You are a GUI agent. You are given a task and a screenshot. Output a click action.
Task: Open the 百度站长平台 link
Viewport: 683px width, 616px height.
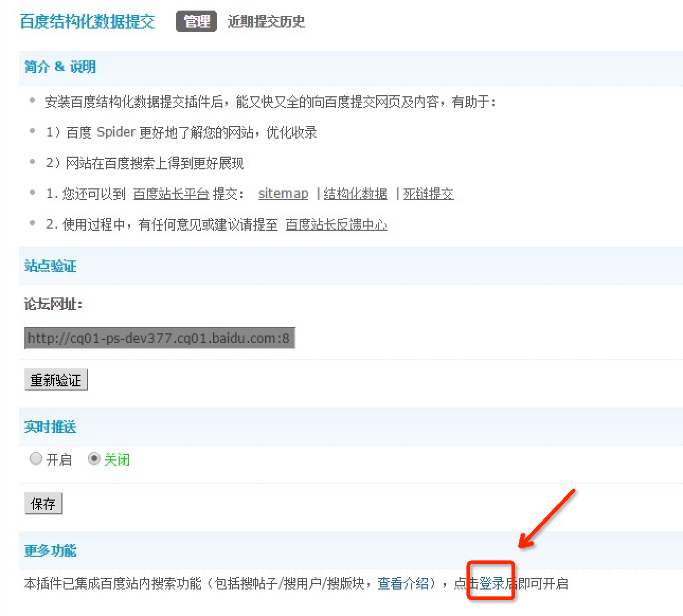(x=171, y=194)
